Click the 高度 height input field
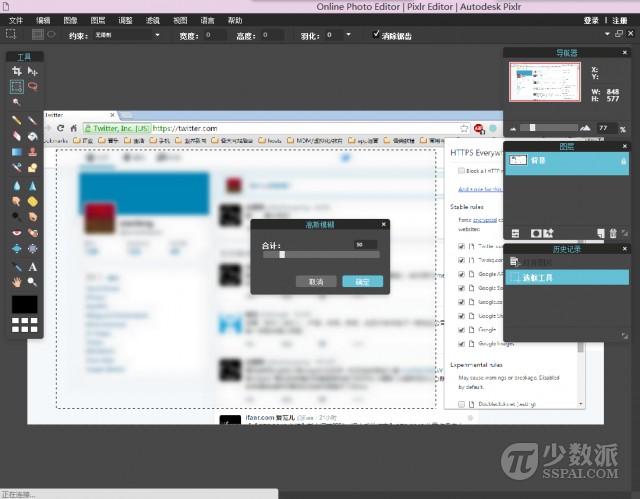Viewport: 640px width, 499px height. pos(272,35)
